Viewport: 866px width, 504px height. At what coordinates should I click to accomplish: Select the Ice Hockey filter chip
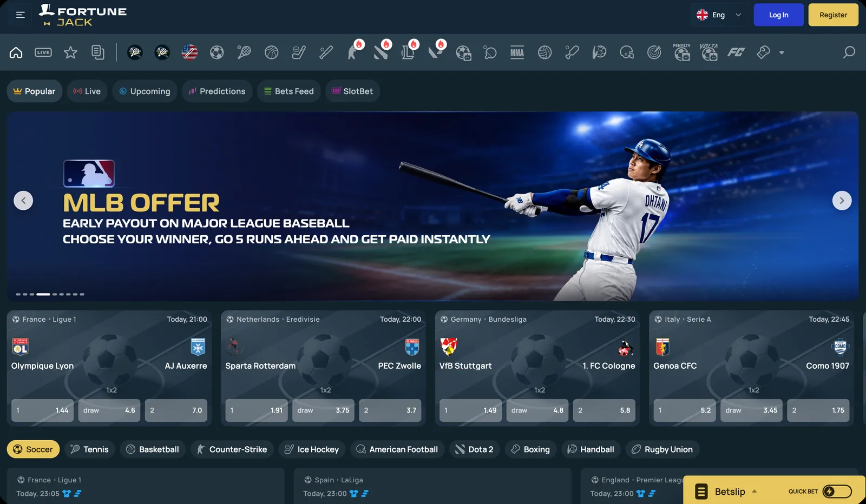pos(312,449)
